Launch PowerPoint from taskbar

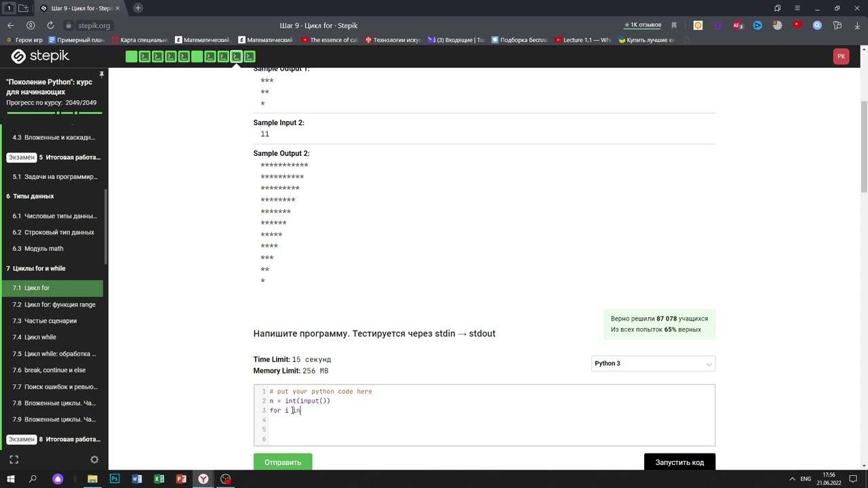pos(181,479)
